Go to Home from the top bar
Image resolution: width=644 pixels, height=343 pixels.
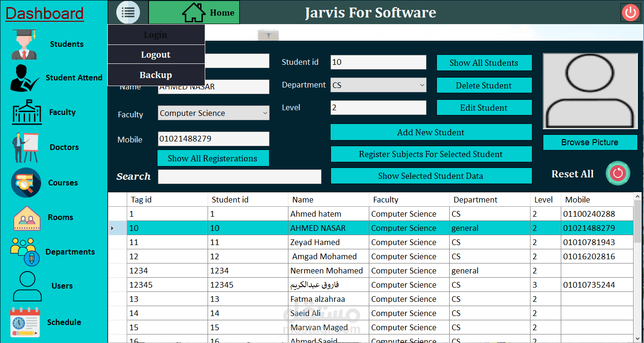[x=194, y=12]
